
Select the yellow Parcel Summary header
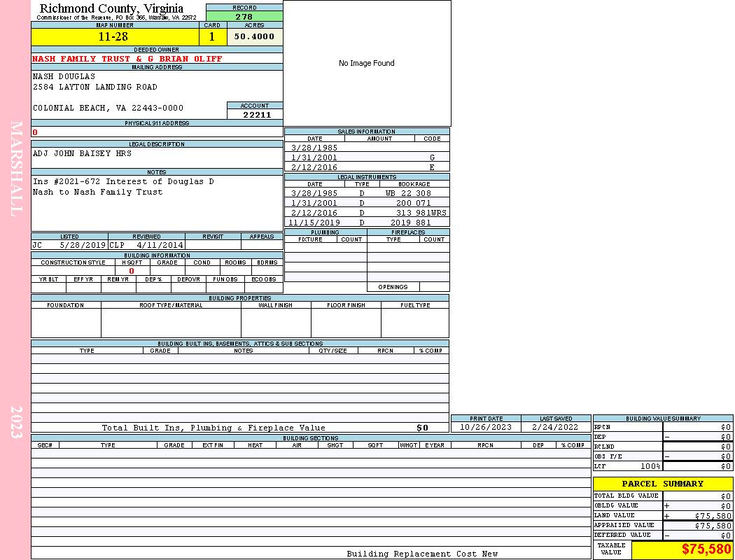[662, 484]
